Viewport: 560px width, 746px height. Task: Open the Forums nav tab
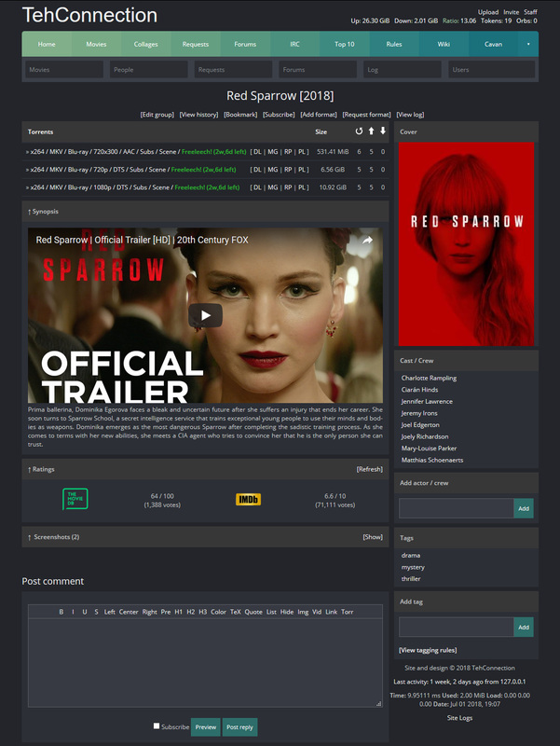[x=245, y=44]
